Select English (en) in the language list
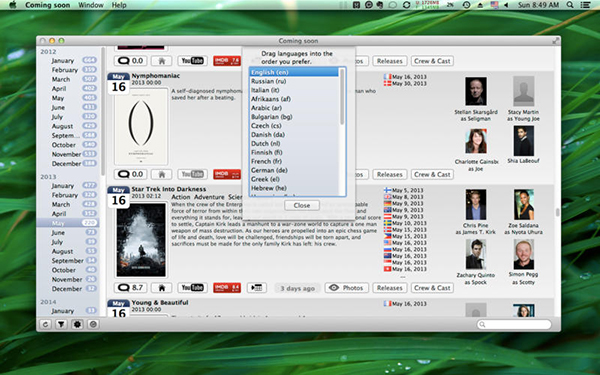600x375 pixels. [294, 72]
